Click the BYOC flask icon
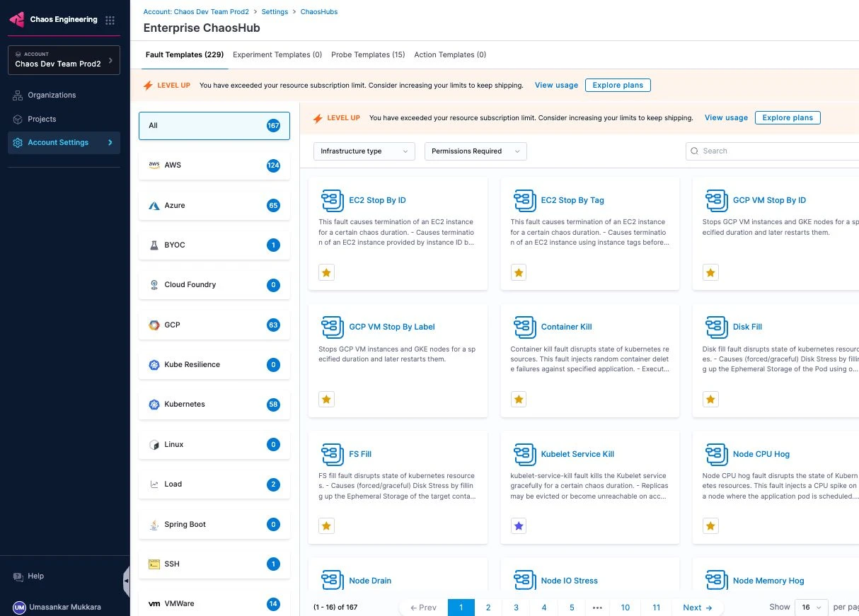The image size is (859, 616). tap(154, 245)
